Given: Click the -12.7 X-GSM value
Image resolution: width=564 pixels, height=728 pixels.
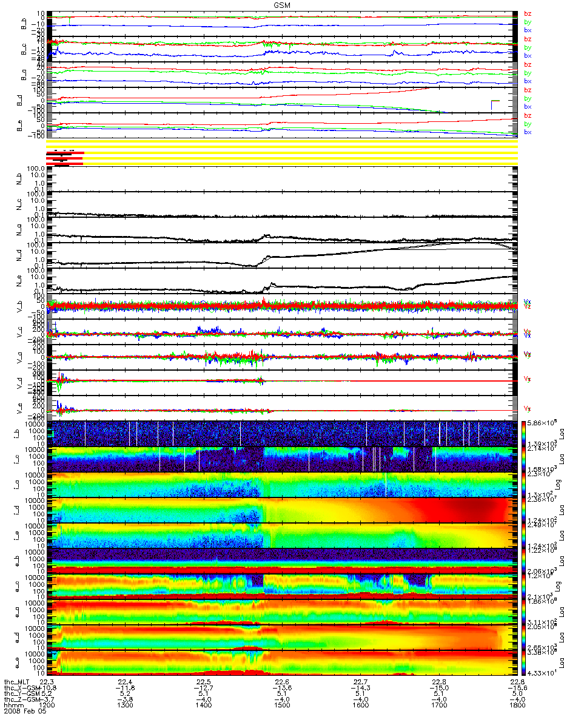Looking at the screenshot, I should pyautogui.click(x=204, y=688).
